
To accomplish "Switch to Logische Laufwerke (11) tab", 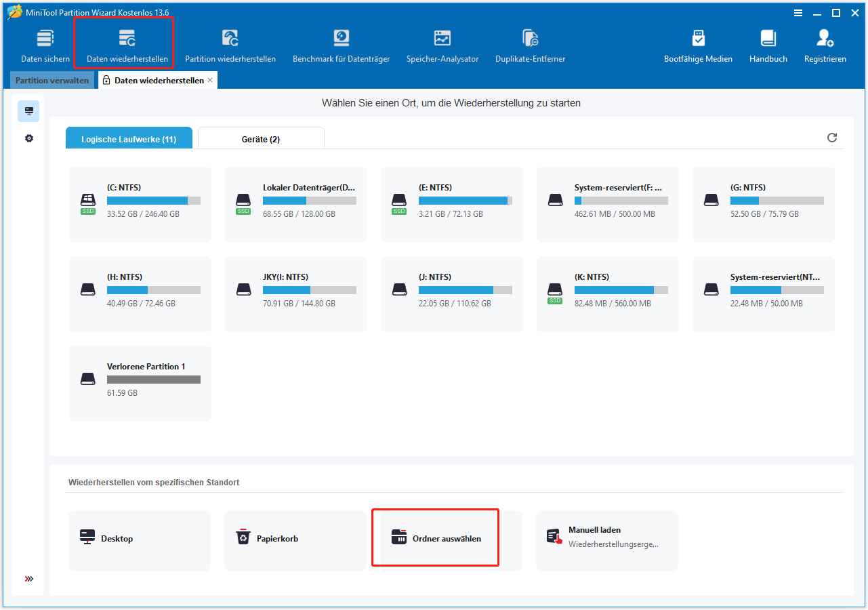I will click(x=129, y=138).
